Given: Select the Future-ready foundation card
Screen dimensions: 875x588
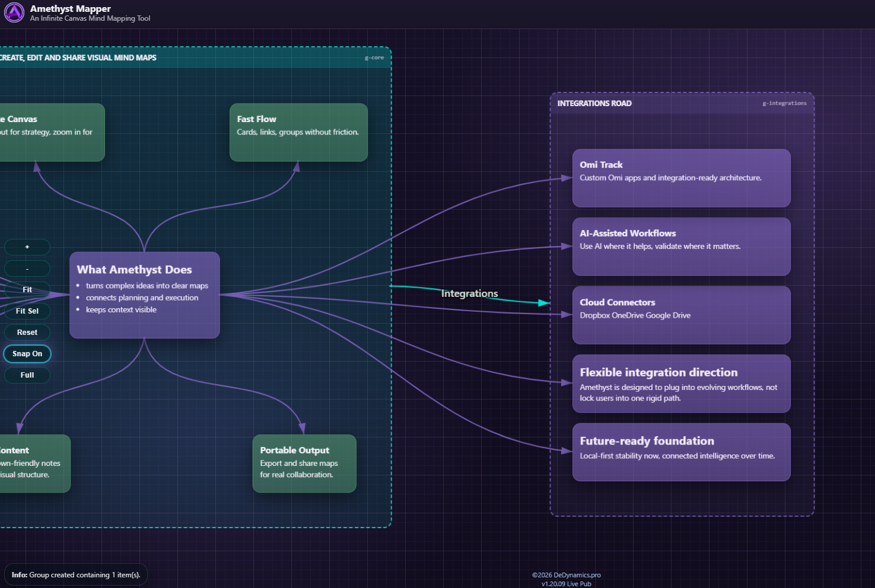Looking at the screenshot, I should [681, 452].
